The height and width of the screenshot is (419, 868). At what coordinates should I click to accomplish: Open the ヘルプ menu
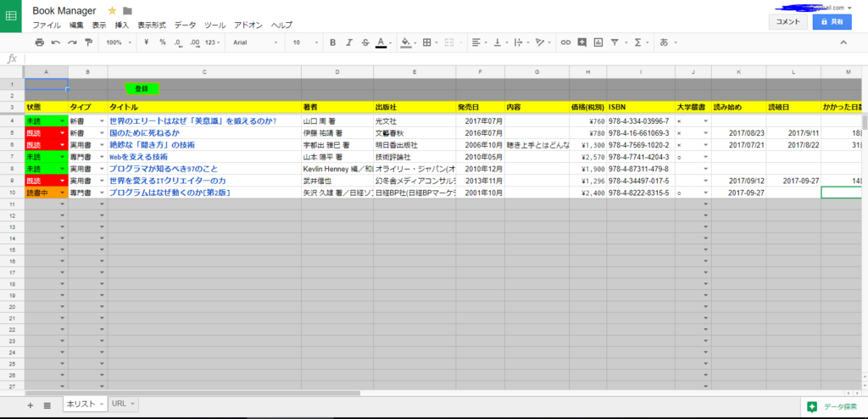click(x=281, y=25)
